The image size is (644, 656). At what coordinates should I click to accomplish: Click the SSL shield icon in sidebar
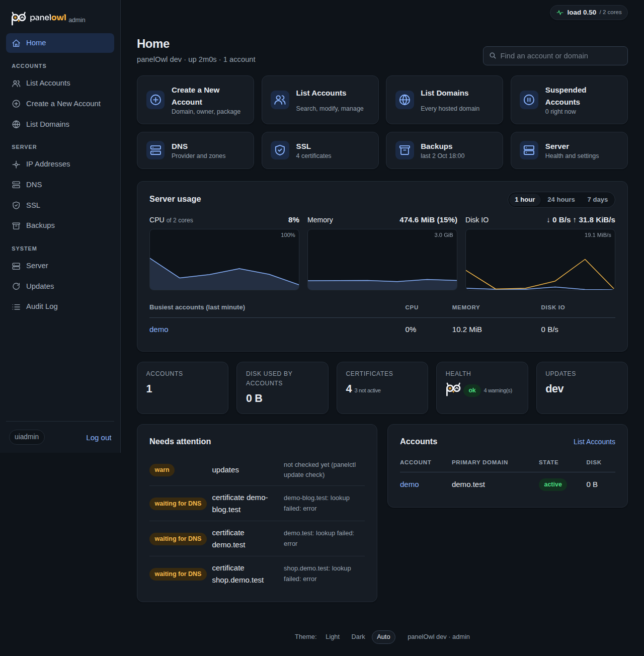click(x=16, y=205)
